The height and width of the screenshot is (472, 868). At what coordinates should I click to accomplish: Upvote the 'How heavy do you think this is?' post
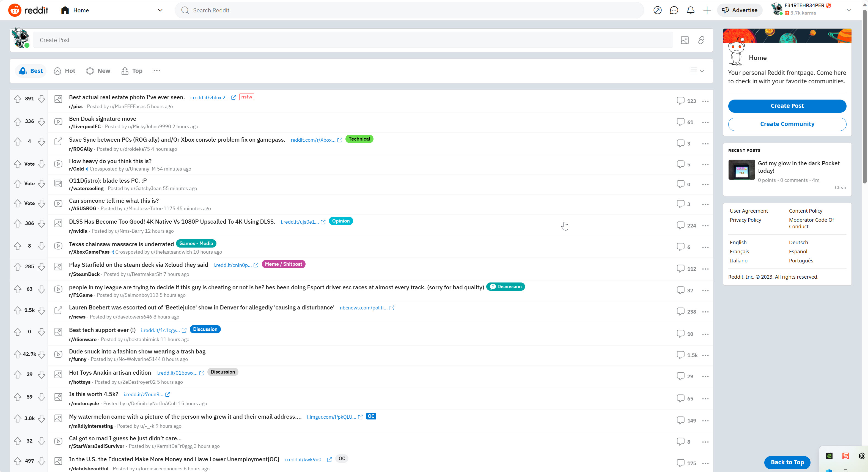(18, 164)
